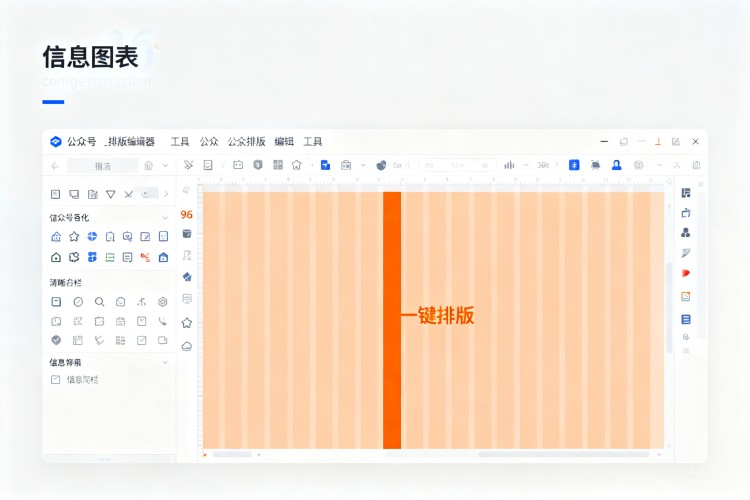The image size is (750, 500).
Task: Expand the chevron next to the bank icon
Action: pos(165,166)
